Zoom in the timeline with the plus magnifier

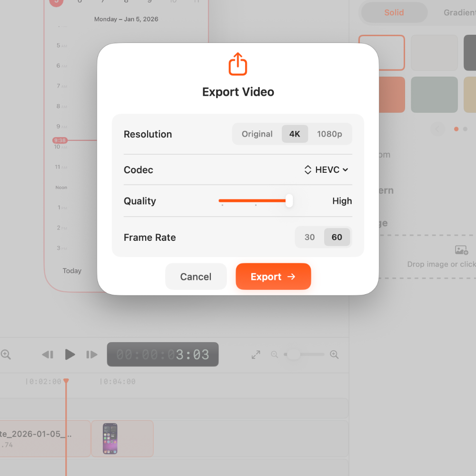334,354
